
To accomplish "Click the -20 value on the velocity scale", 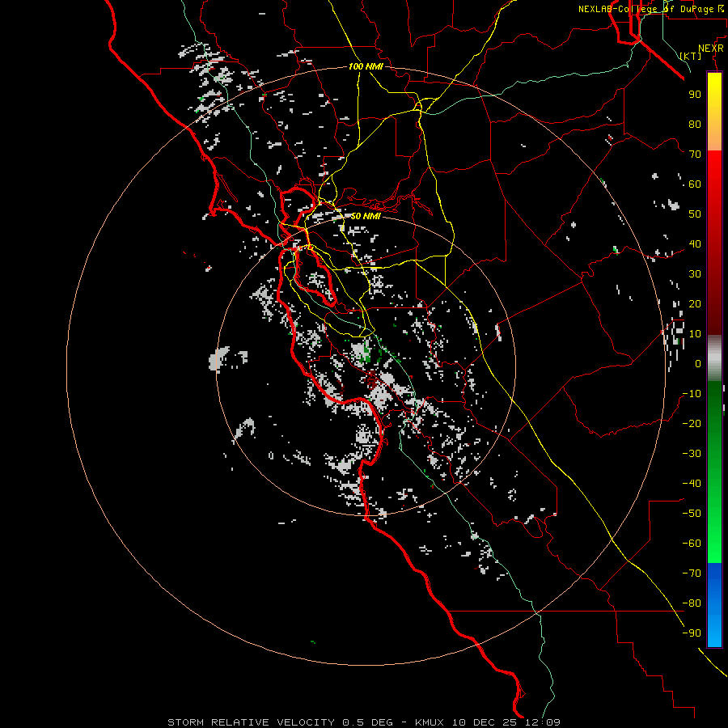I will click(692, 423).
